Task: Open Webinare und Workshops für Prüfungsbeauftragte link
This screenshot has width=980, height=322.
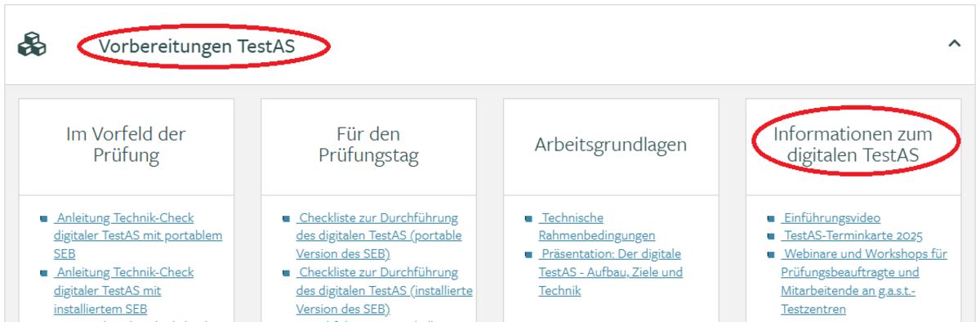Action: tap(864, 281)
